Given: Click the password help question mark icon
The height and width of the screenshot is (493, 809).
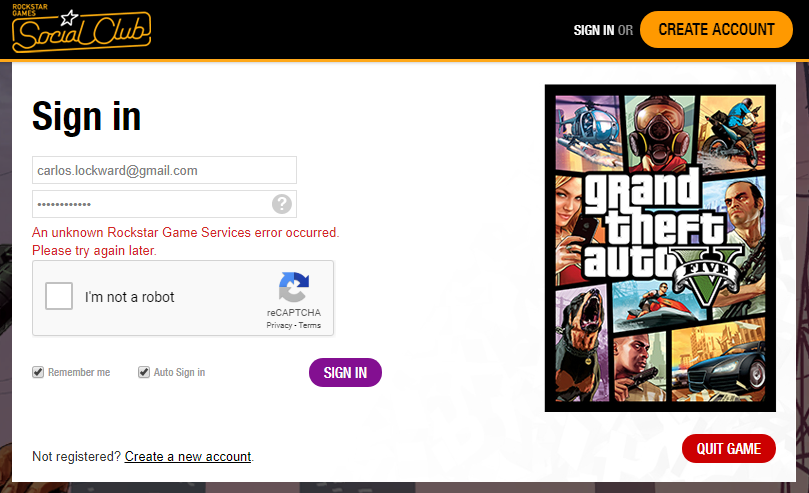Looking at the screenshot, I should click(x=282, y=204).
